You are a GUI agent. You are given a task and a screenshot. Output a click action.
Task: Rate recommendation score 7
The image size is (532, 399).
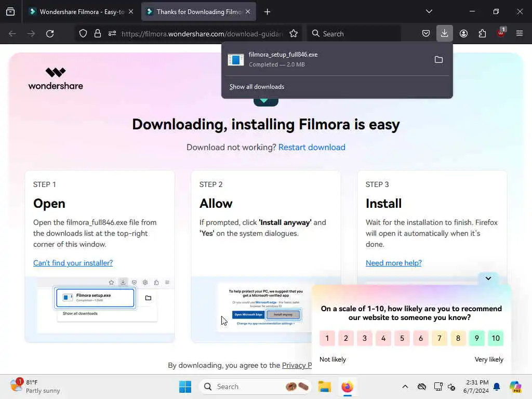tap(440, 338)
